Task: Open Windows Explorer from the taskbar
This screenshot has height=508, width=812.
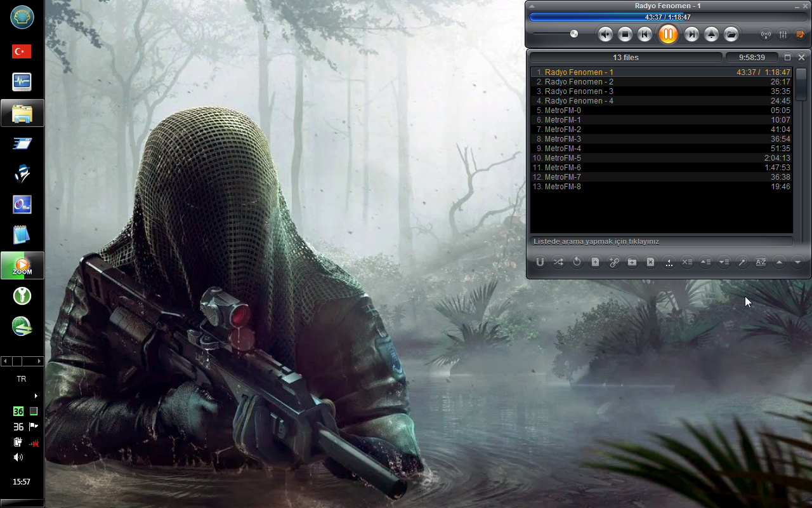Action: tap(22, 113)
